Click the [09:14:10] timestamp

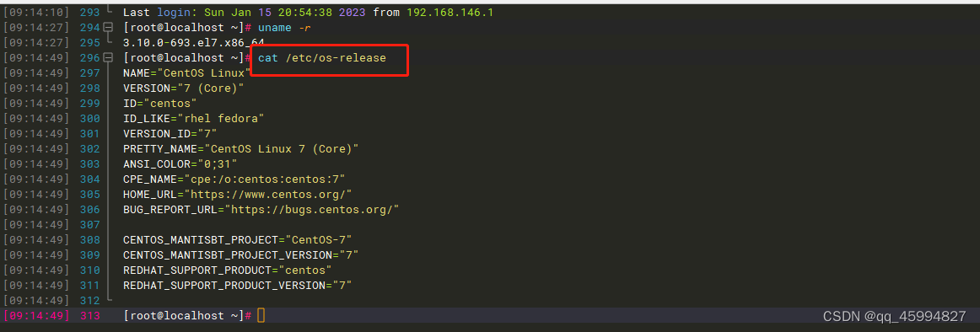point(36,12)
